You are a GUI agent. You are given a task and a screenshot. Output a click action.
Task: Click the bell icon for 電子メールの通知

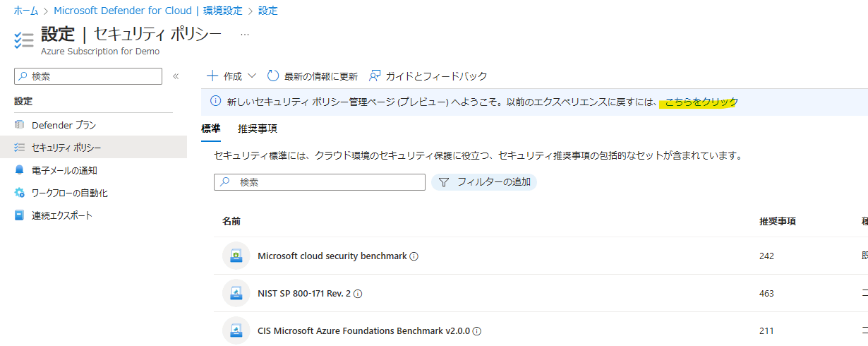(19, 170)
